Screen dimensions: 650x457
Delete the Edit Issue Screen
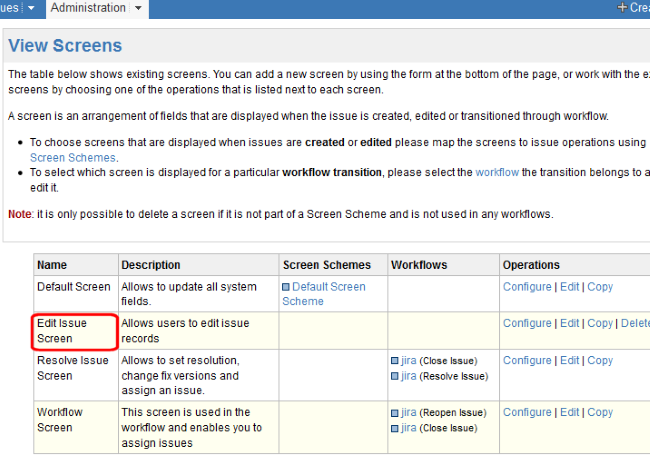[x=635, y=323]
